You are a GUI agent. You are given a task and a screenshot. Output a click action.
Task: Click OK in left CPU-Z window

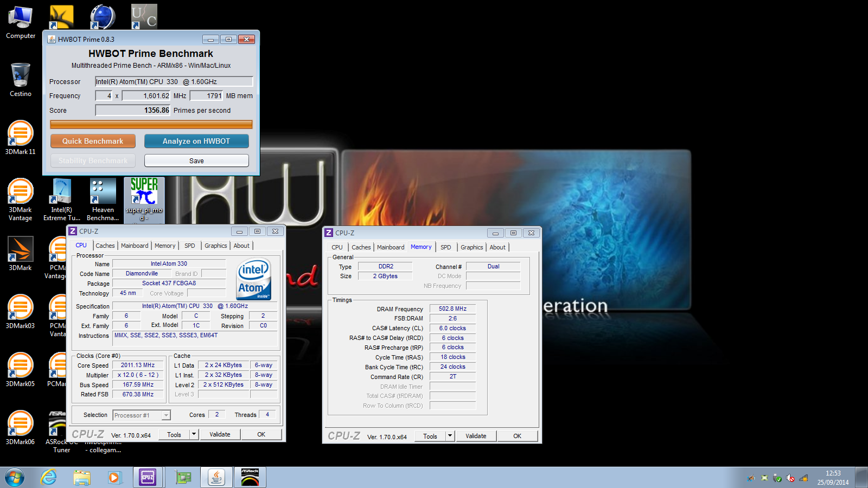(x=261, y=434)
